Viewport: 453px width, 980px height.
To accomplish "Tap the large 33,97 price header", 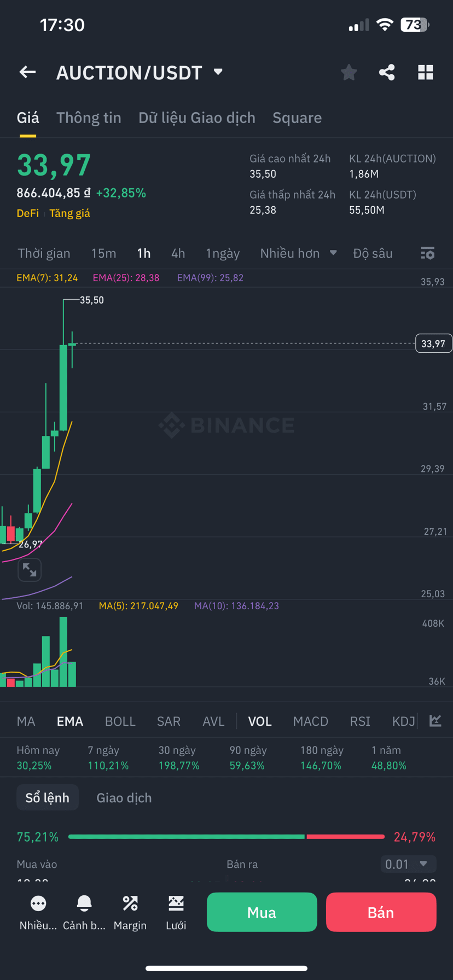I will tap(54, 165).
